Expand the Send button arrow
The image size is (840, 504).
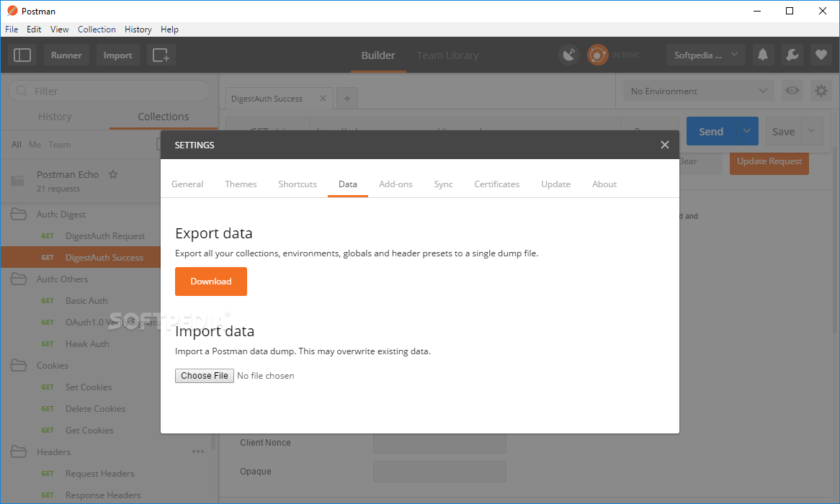point(747,131)
